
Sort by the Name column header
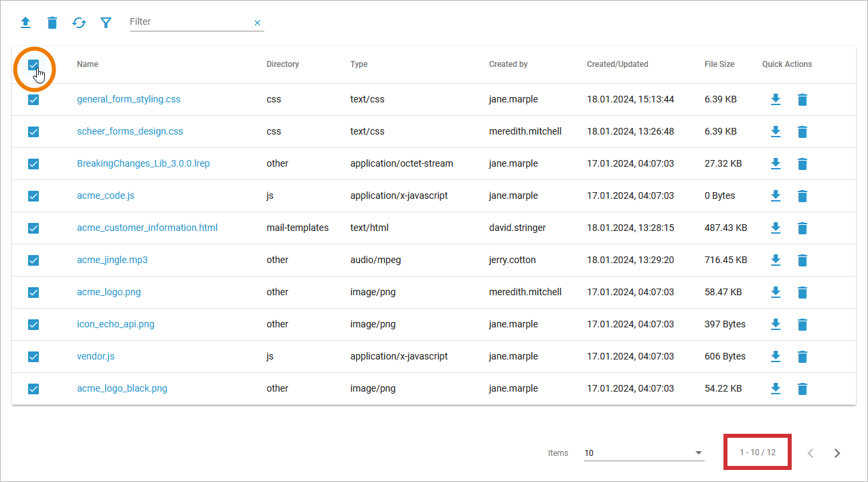pyautogui.click(x=88, y=64)
